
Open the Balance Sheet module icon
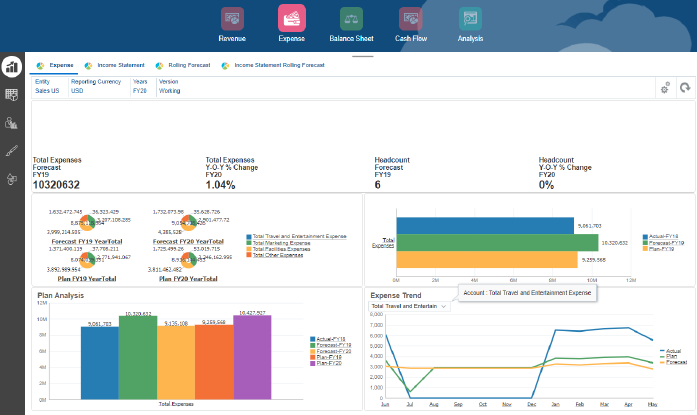pos(350,19)
